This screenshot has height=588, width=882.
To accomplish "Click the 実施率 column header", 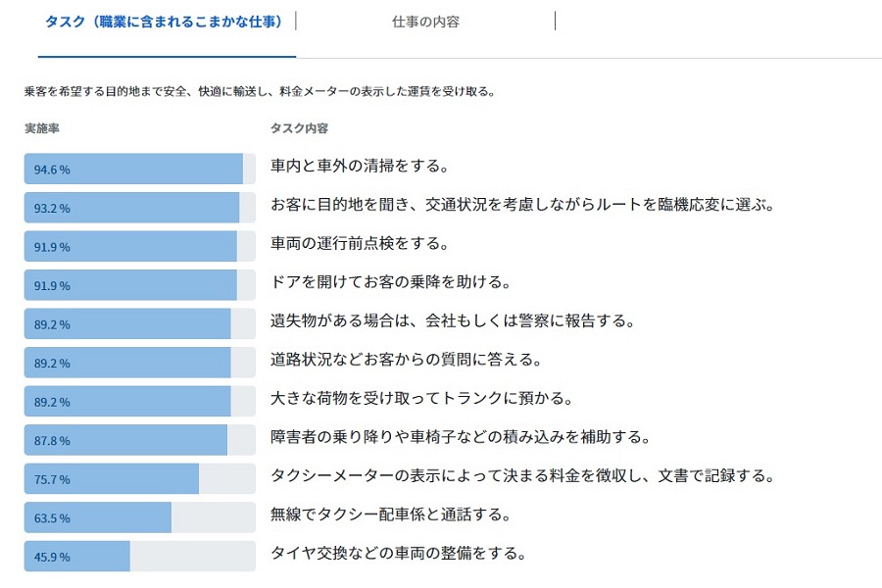I will 43,128.
